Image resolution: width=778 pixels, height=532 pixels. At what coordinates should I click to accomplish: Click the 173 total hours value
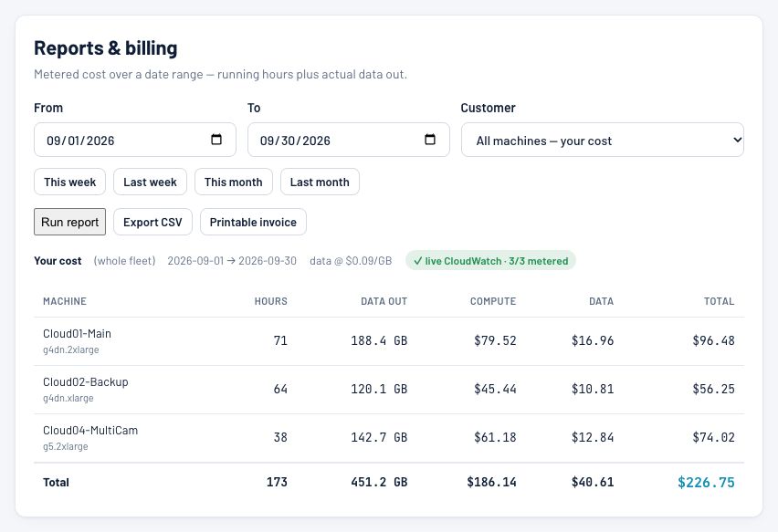(x=277, y=482)
